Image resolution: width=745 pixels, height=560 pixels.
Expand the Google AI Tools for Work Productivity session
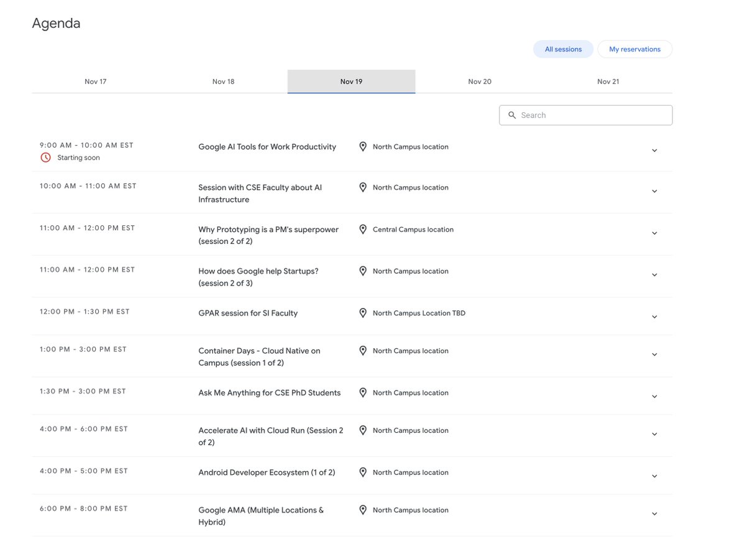654,150
